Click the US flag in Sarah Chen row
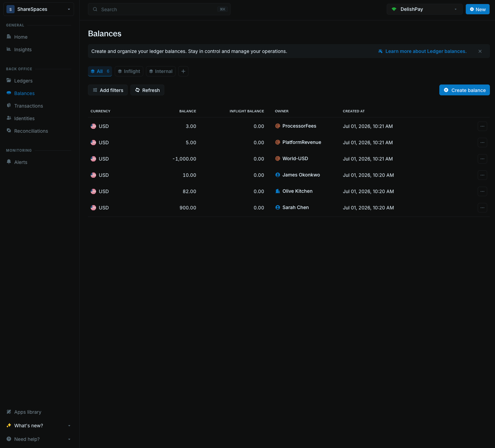This screenshot has height=448, width=495. point(93,208)
